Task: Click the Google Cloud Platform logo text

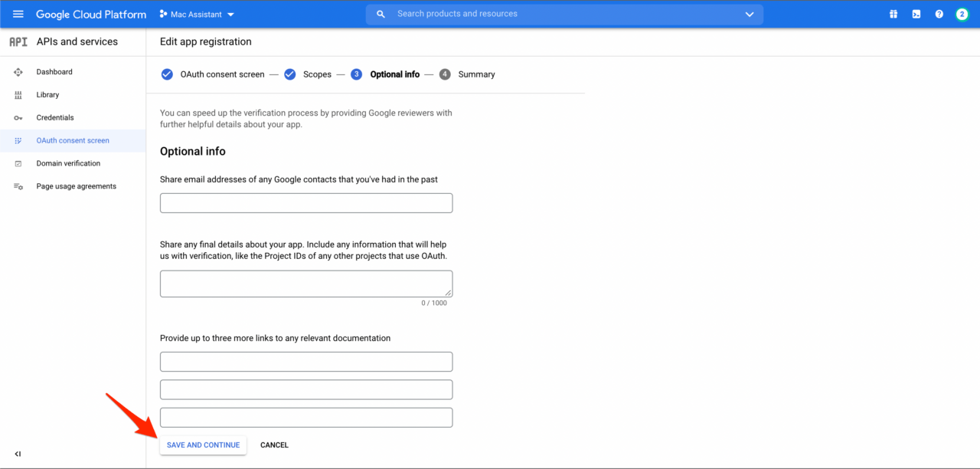Action: [91, 15]
